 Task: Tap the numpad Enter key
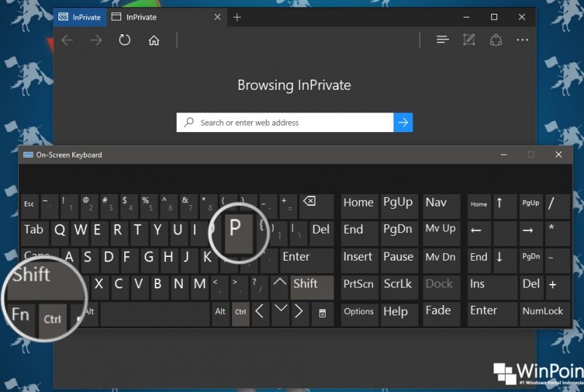click(x=491, y=315)
